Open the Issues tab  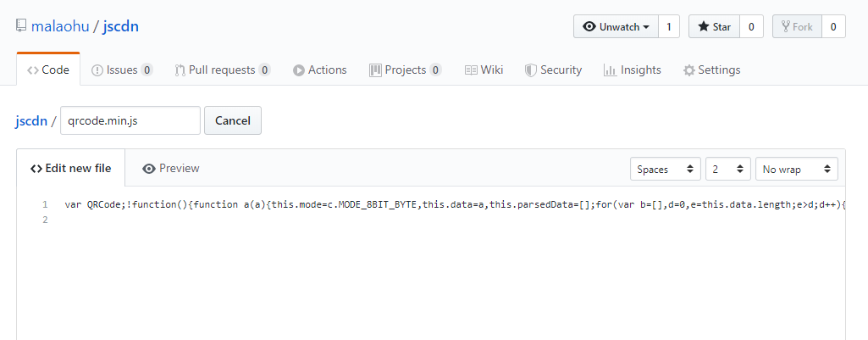122,70
